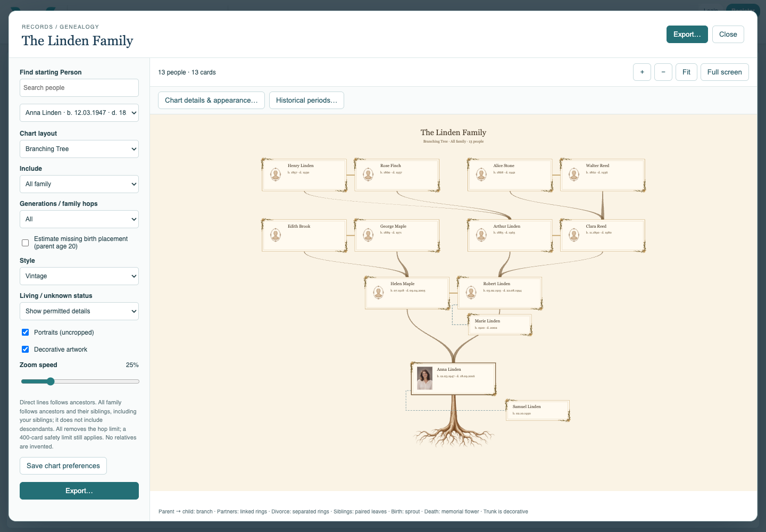Screen dimensions: 766x532
Task: Click the top right Export… button
Action: [687, 35]
